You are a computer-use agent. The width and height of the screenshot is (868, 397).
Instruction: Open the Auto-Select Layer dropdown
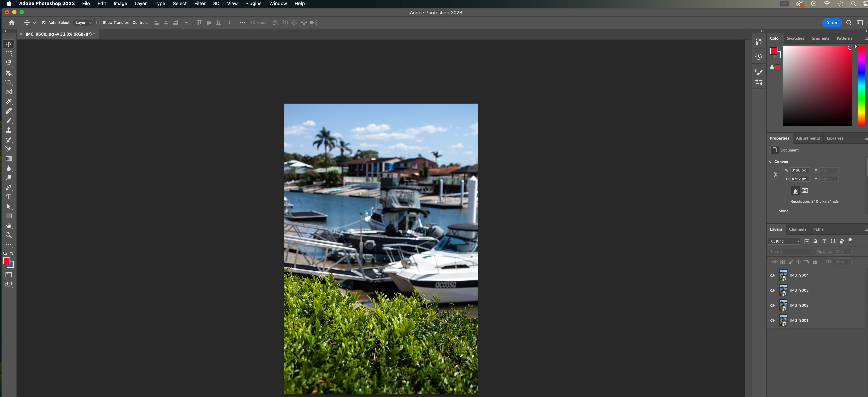tap(83, 23)
